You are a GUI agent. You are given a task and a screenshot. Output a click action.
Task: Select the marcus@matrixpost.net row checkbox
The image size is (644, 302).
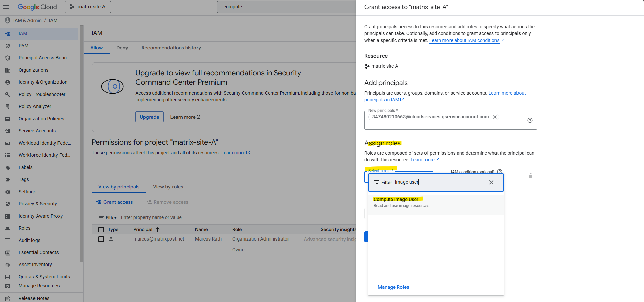point(101,239)
